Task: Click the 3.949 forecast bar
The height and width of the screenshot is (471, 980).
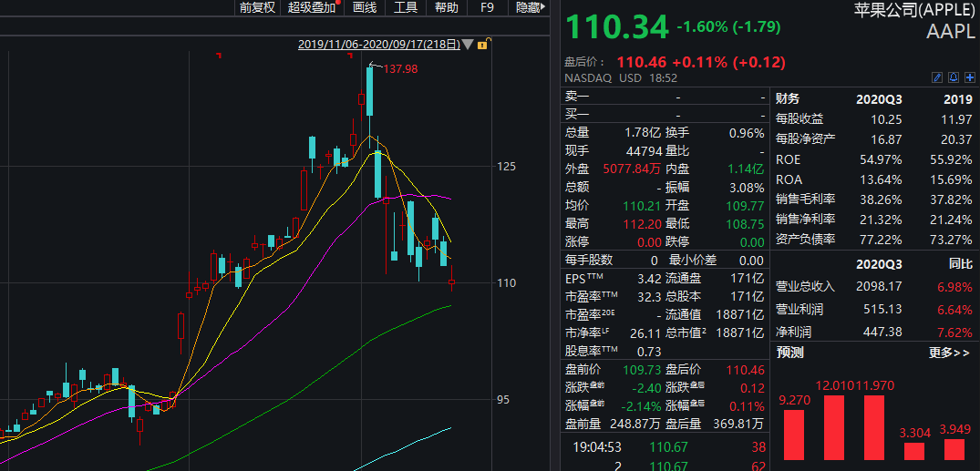Action: pyautogui.click(x=954, y=450)
